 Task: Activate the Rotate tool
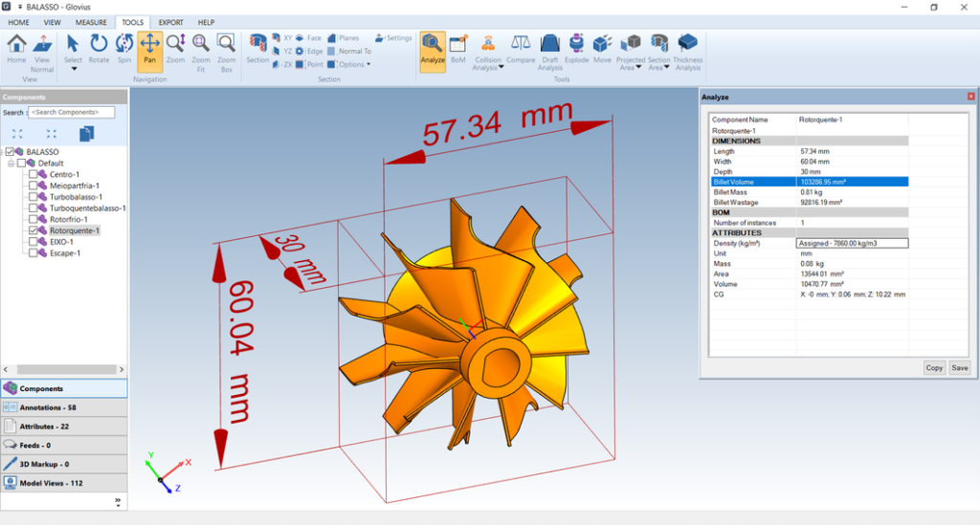click(x=99, y=49)
